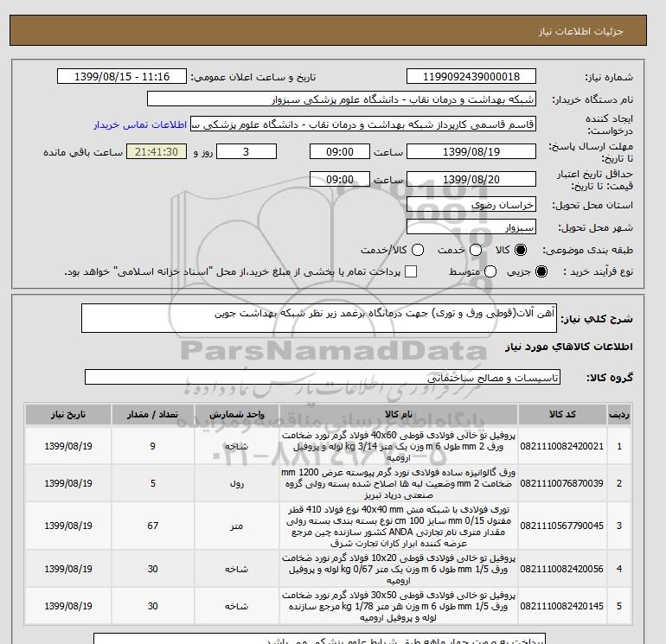Click the buyer organization name field

tap(342, 99)
